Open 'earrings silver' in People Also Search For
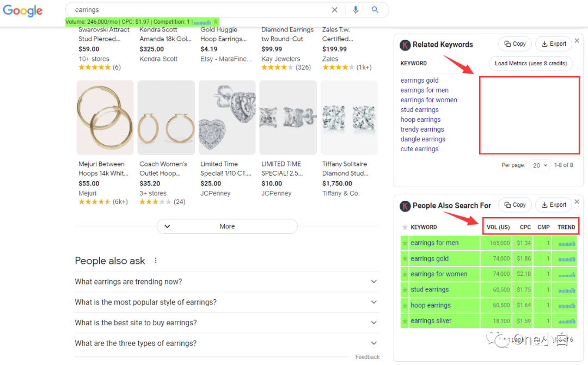The image size is (588, 365). click(x=431, y=321)
